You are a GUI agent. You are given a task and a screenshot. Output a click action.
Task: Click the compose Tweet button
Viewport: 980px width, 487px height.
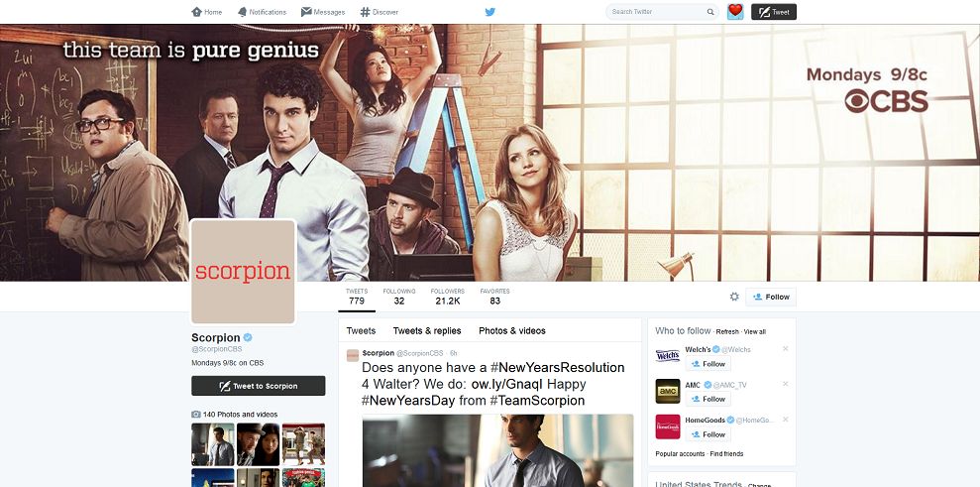774,12
